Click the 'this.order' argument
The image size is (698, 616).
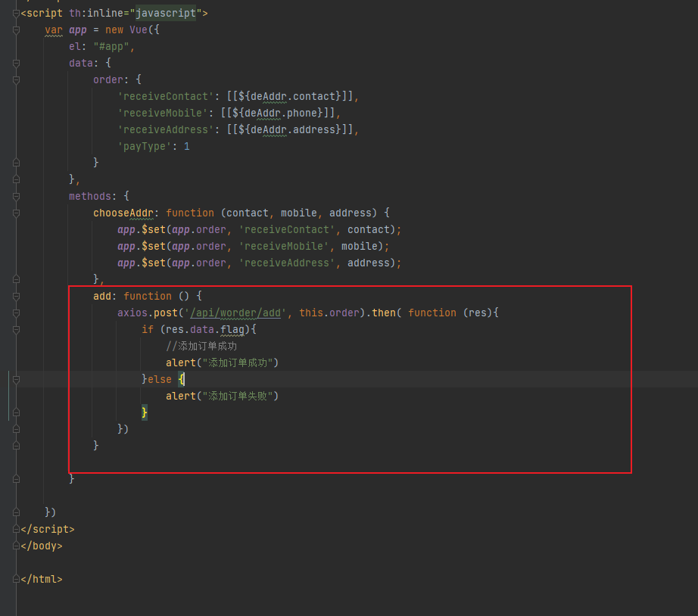329,313
